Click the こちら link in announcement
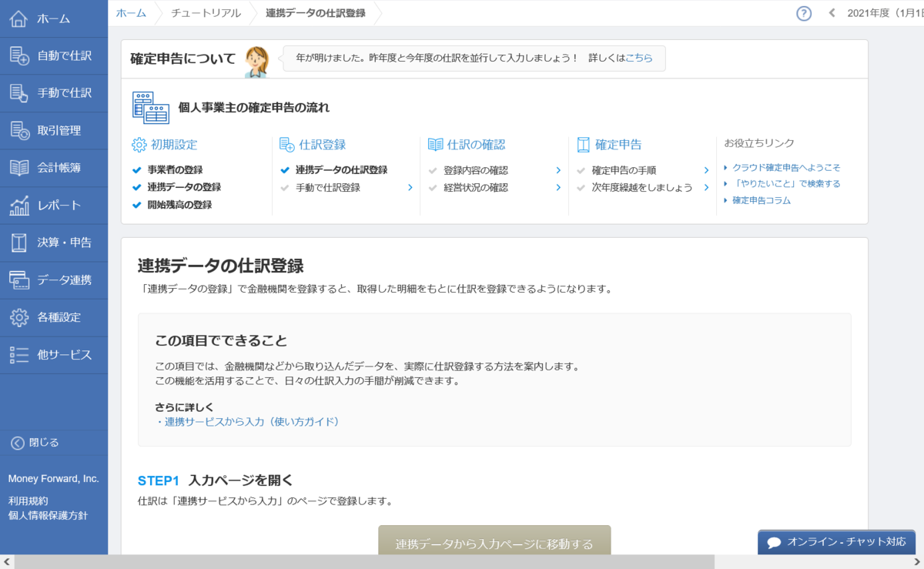The width and height of the screenshot is (924, 569). point(639,58)
